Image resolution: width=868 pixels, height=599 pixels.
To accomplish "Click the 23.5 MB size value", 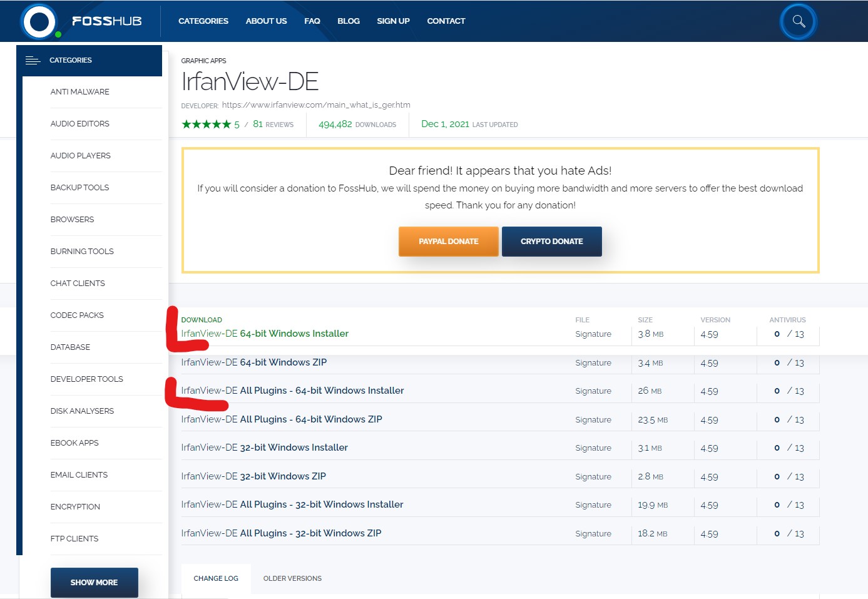I will click(x=653, y=420).
